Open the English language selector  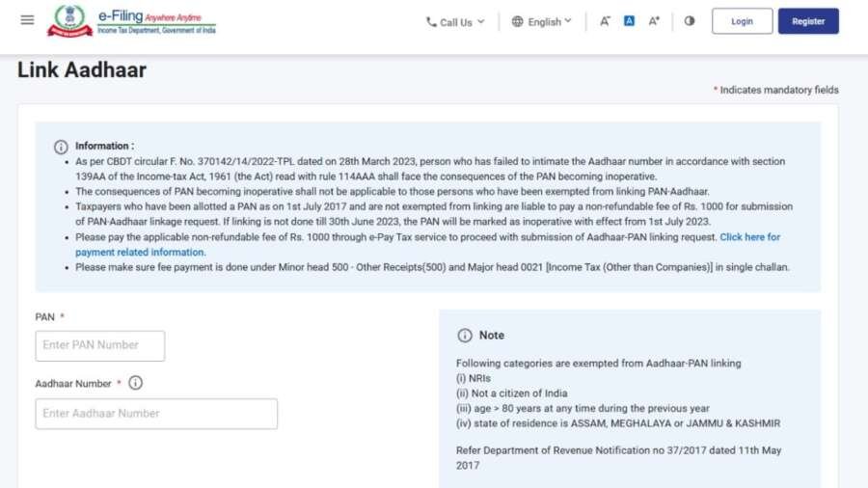click(x=542, y=21)
